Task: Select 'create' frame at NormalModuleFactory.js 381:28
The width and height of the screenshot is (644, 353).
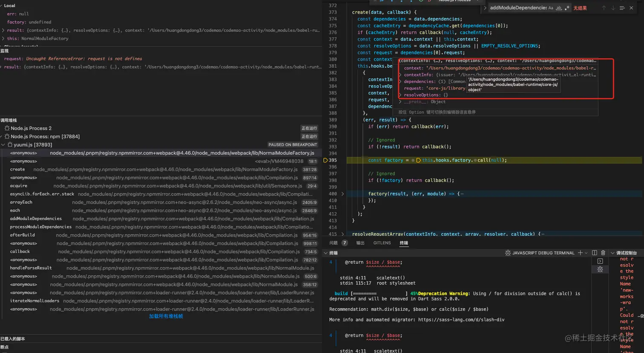Action: pos(161,170)
